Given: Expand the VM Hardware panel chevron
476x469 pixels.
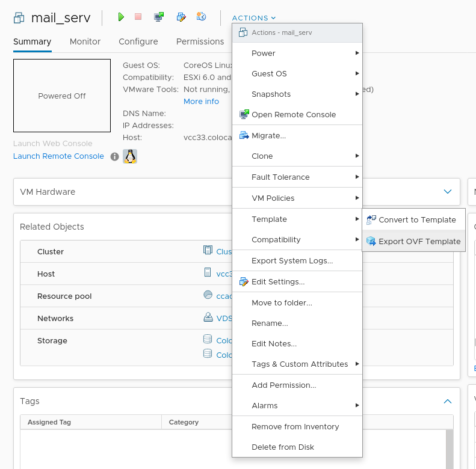Looking at the screenshot, I should tap(447, 192).
